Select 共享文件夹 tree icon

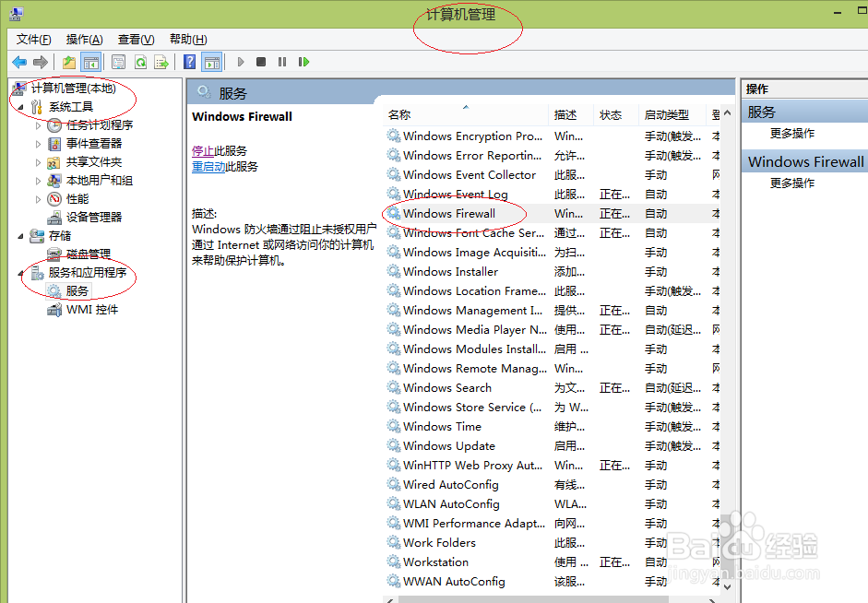[54, 162]
